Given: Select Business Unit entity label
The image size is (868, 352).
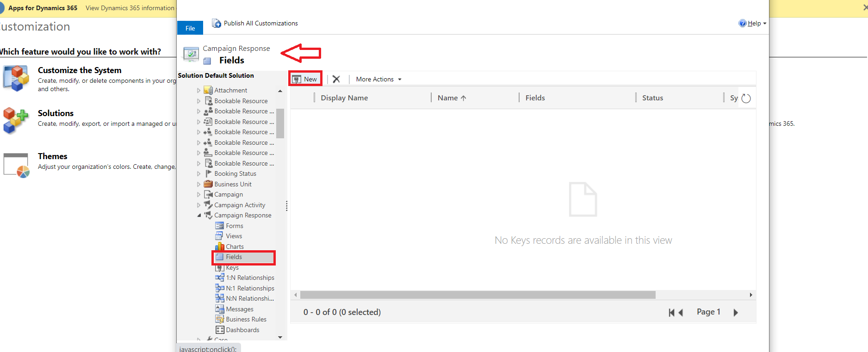Looking at the screenshot, I should pyautogui.click(x=233, y=184).
